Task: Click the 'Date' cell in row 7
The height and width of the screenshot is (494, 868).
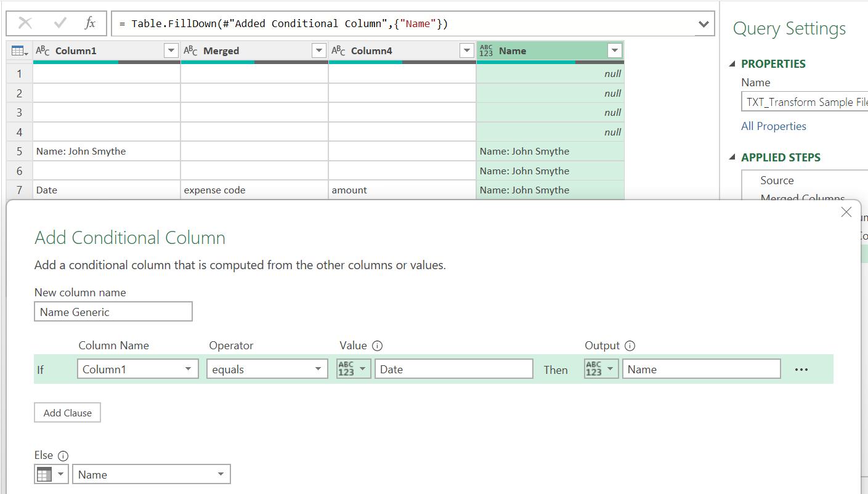Action: [107, 190]
